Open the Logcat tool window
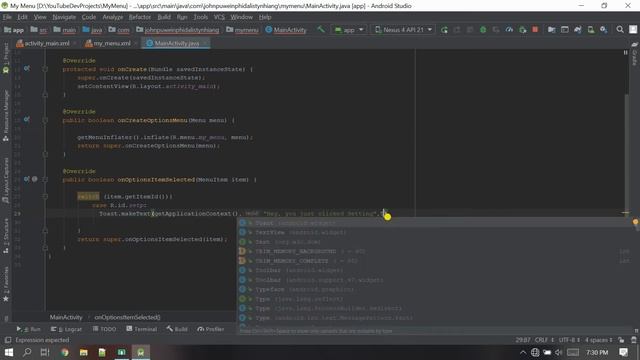This screenshot has height=360, width=640. tap(66, 329)
